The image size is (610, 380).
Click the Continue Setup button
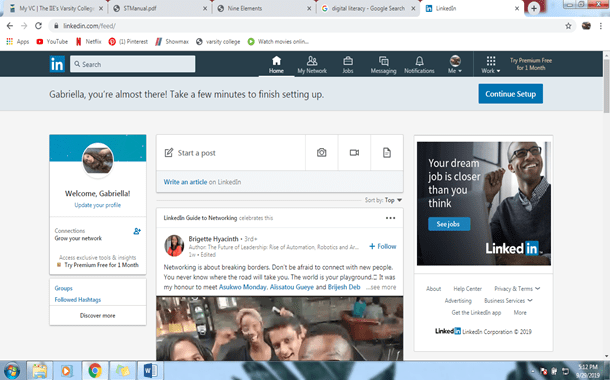[510, 94]
